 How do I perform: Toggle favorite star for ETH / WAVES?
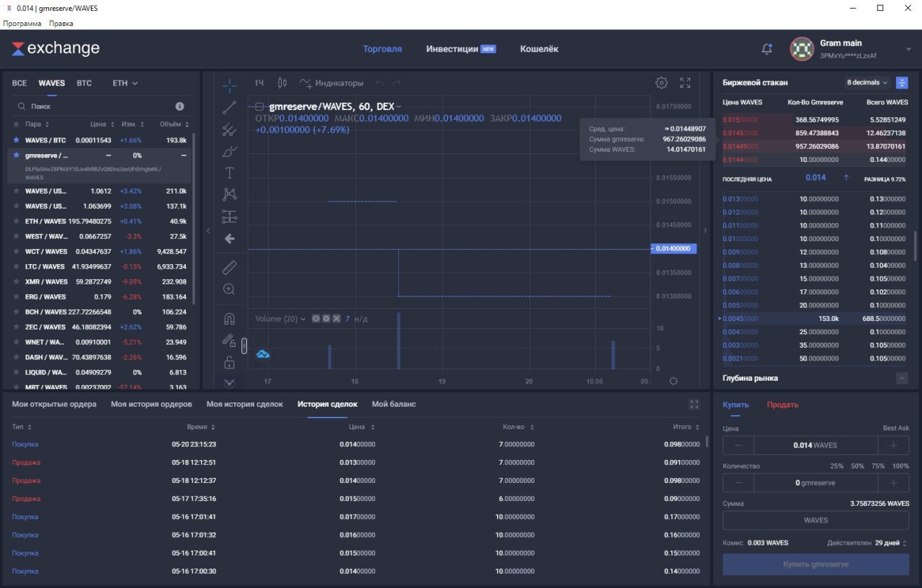click(16, 221)
